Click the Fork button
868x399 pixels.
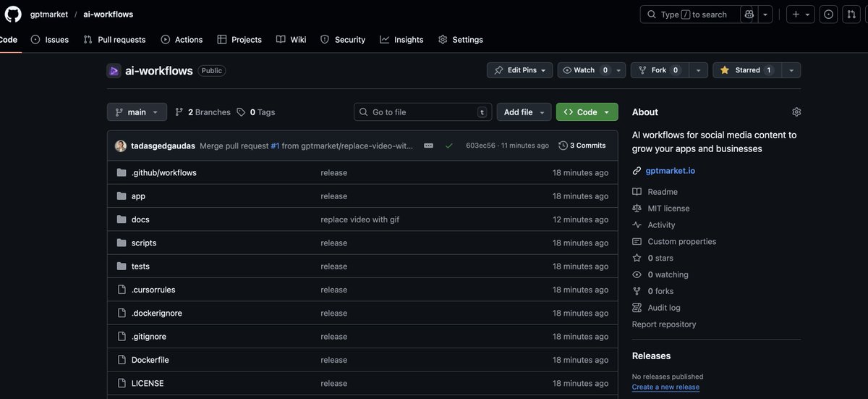pyautogui.click(x=660, y=70)
